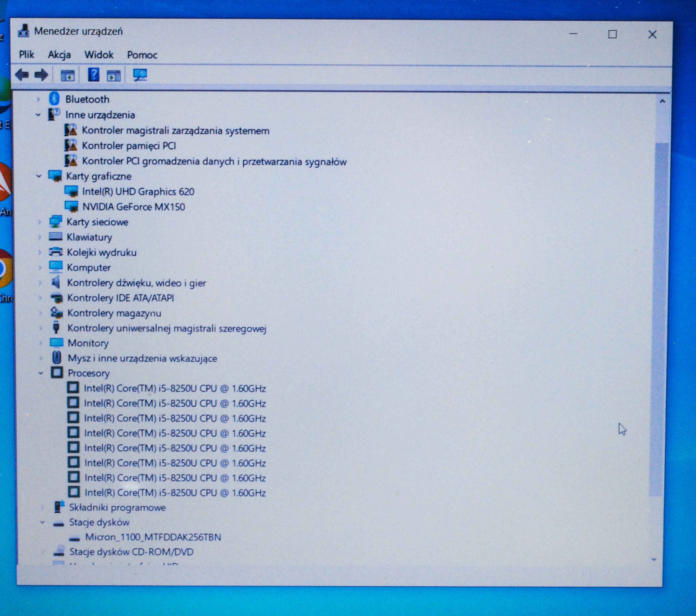This screenshot has width=696, height=616.
Task: Click the scan for hardware changes monitor icon
Action: [140, 75]
